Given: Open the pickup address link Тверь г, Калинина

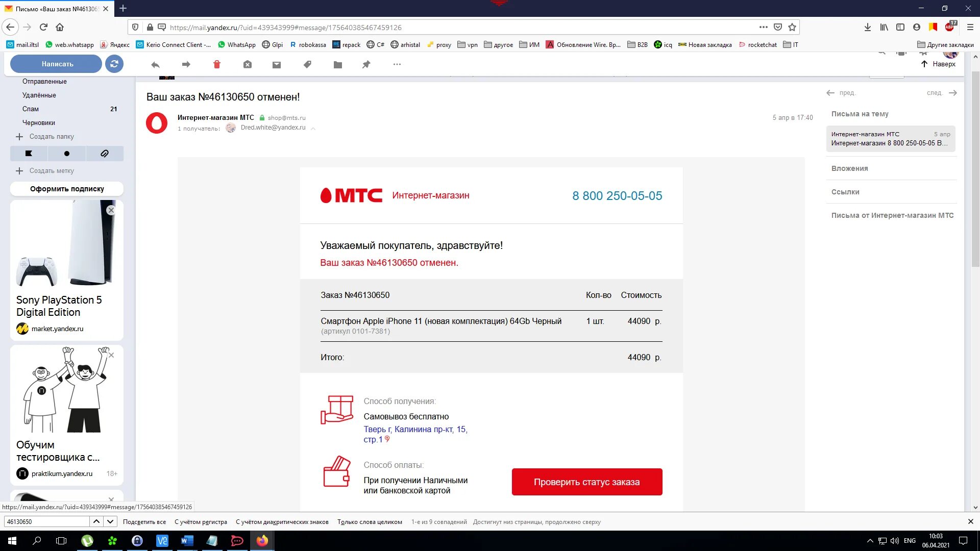Looking at the screenshot, I should [415, 434].
